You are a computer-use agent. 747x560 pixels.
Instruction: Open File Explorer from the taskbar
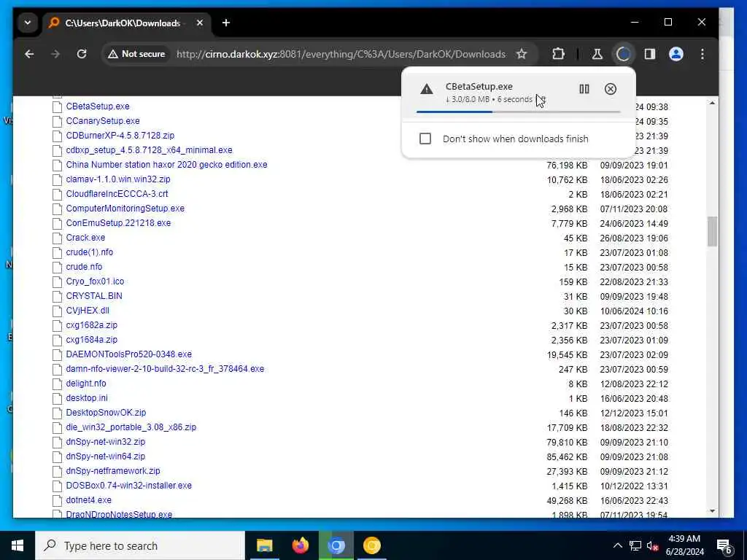pos(264,545)
